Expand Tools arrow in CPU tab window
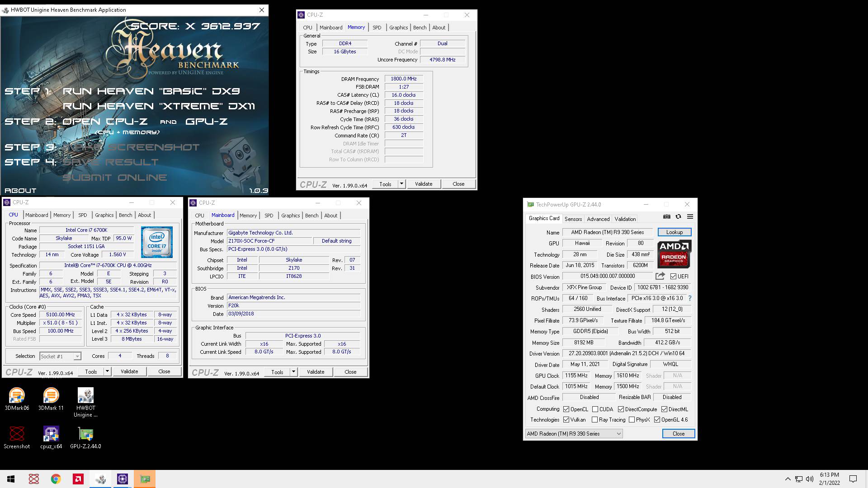 click(107, 371)
